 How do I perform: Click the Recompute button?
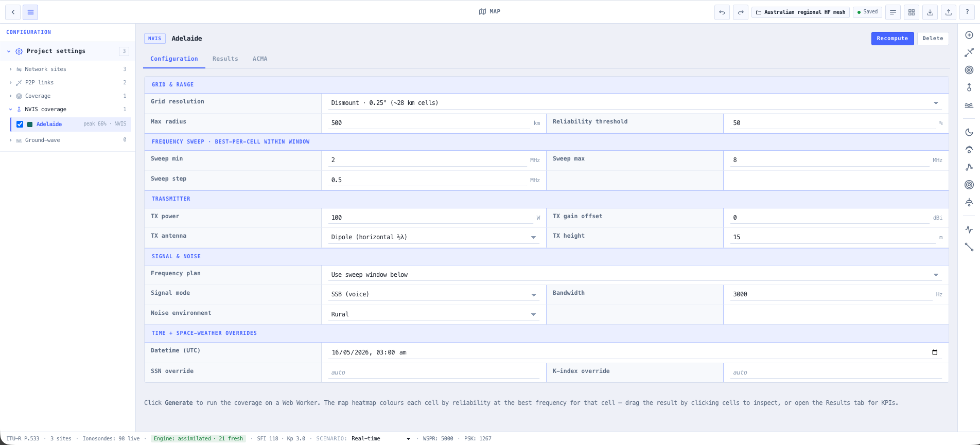point(892,39)
